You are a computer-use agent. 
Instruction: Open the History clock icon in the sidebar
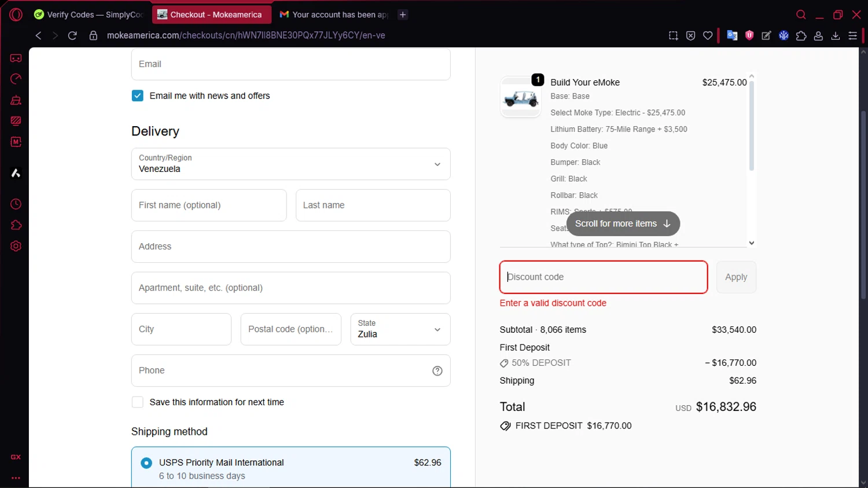[16, 204]
